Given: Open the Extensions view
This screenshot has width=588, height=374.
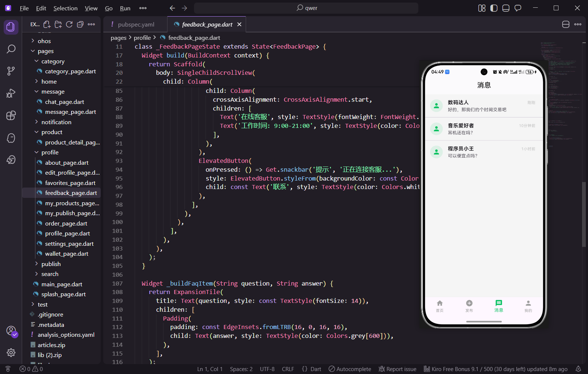Looking at the screenshot, I should tap(11, 115).
